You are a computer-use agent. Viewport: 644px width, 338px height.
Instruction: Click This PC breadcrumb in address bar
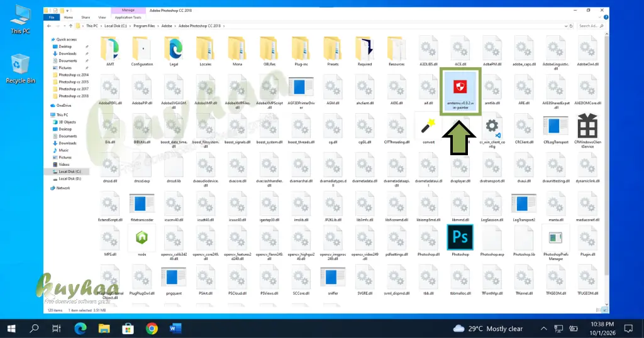(x=92, y=26)
